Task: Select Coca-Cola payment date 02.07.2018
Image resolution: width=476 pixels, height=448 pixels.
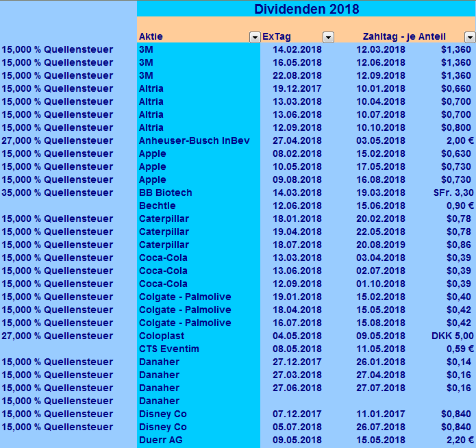Action: (x=381, y=271)
